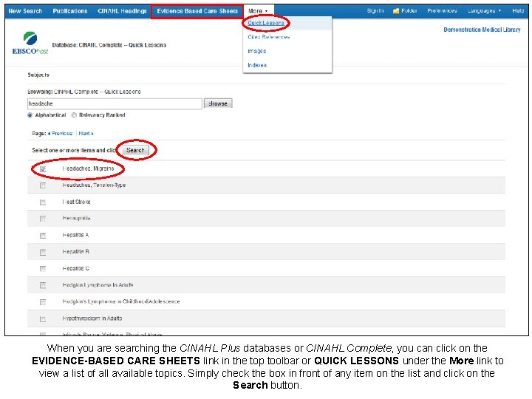Click the Hepatitis C text
532x399 pixels.
click(75, 268)
